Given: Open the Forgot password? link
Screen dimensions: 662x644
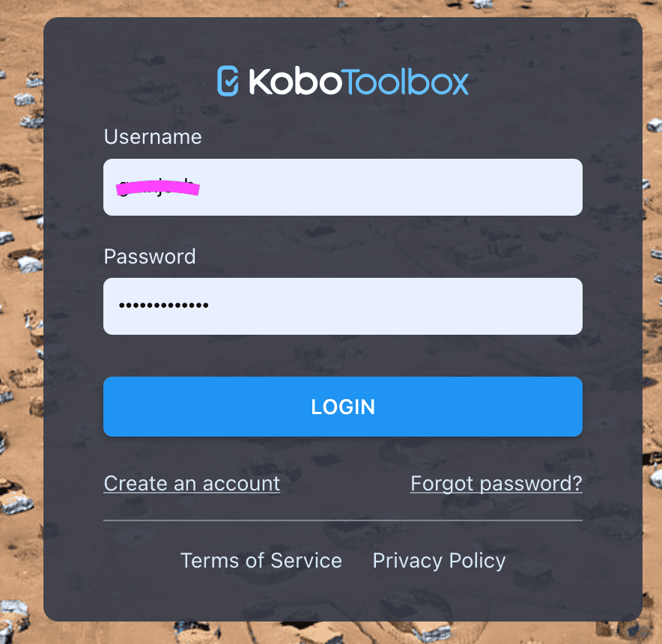Looking at the screenshot, I should click(496, 484).
